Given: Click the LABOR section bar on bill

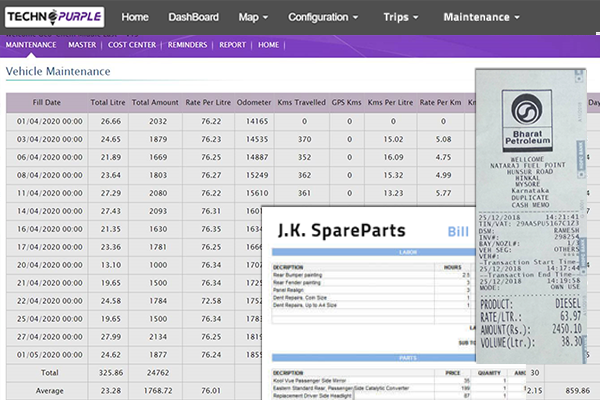Looking at the screenshot, I should click(x=373, y=252).
